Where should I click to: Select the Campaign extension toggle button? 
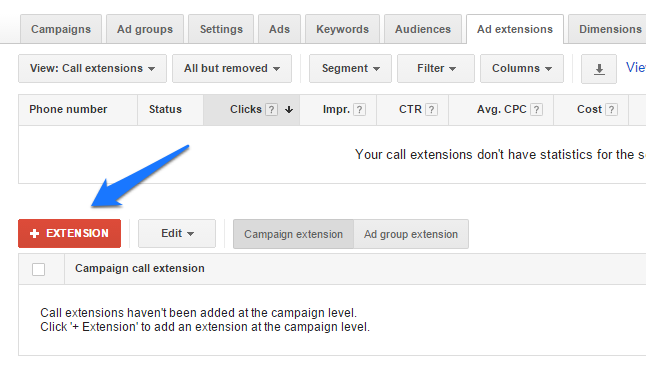pyautogui.click(x=293, y=234)
